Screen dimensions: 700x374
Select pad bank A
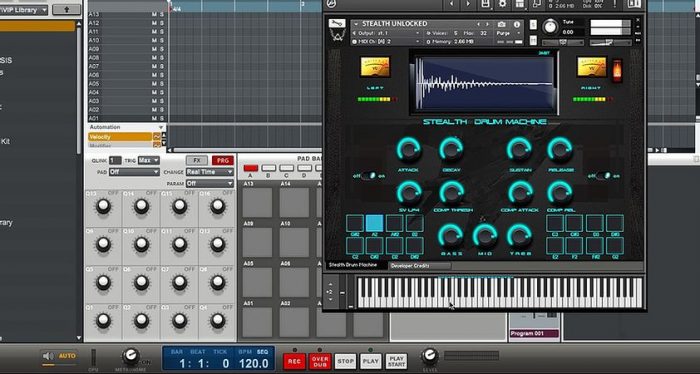tap(250, 168)
